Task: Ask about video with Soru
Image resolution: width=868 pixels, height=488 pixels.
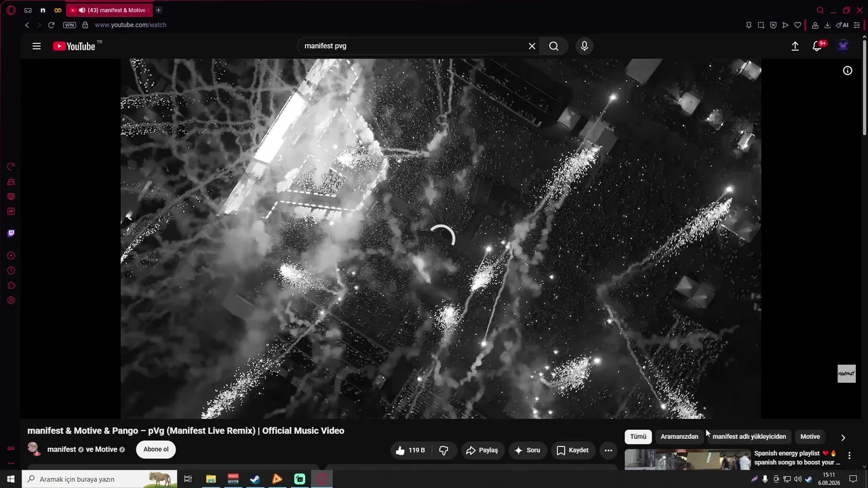Action: pyautogui.click(x=527, y=450)
